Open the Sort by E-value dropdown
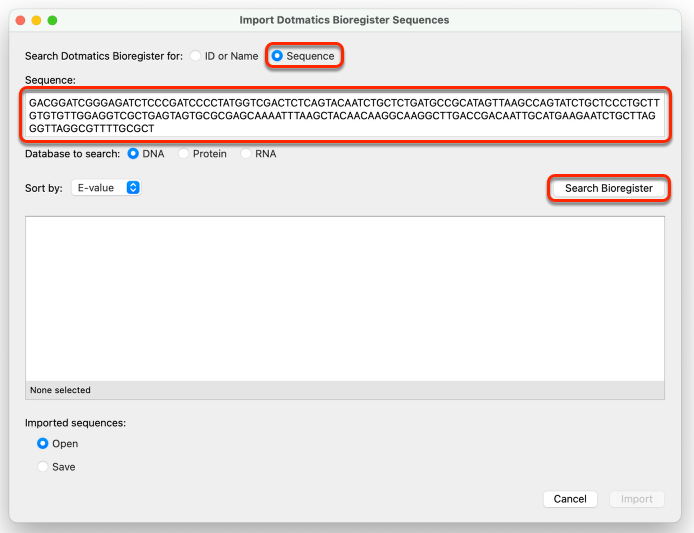Image resolution: width=694 pixels, height=533 pixels. pyautogui.click(x=106, y=188)
